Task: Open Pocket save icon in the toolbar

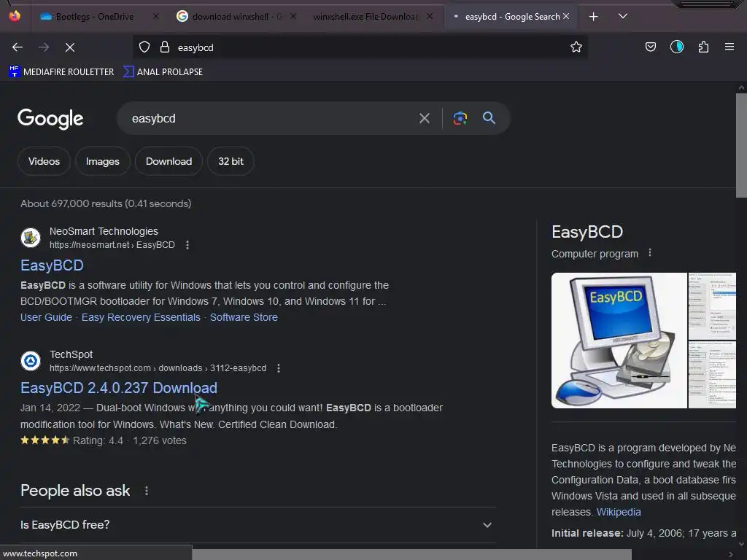Action: 651,47
